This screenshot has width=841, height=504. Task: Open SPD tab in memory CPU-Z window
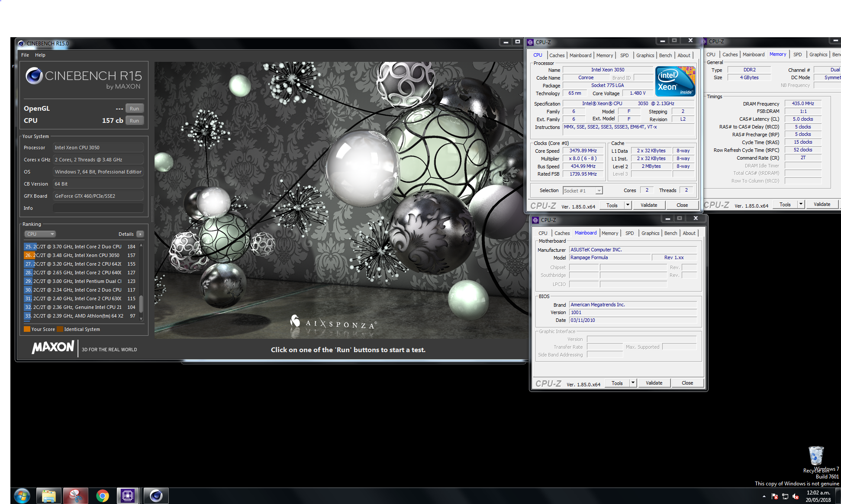[x=797, y=55]
